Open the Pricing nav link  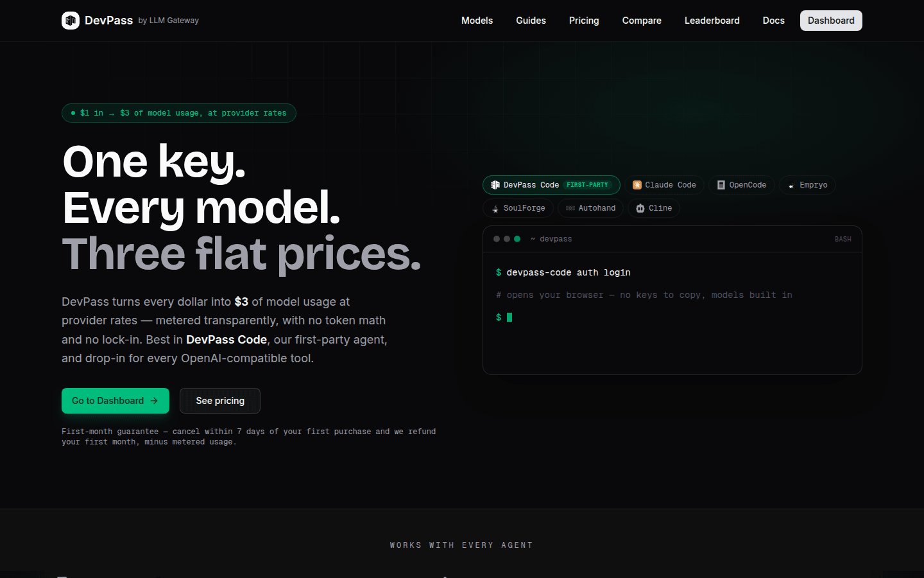pos(584,21)
